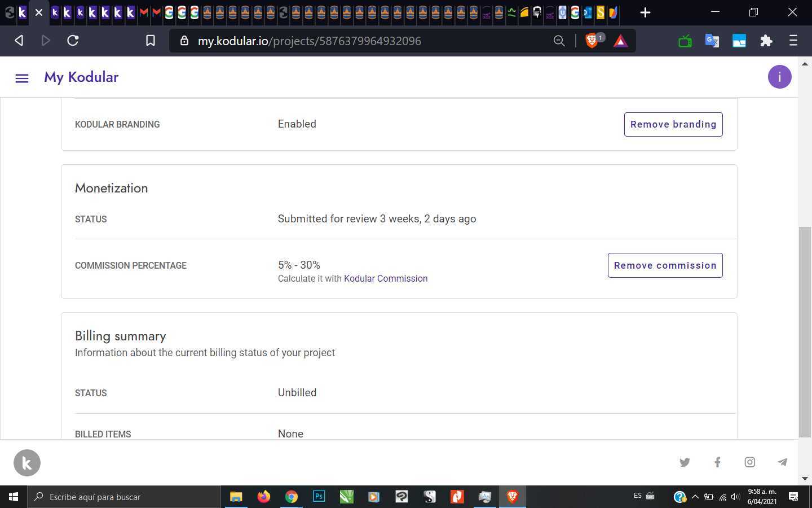Open the Windows Start menu
Image resolution: width=812 pixels, height=508 pixels.
[x=14, y=497]
